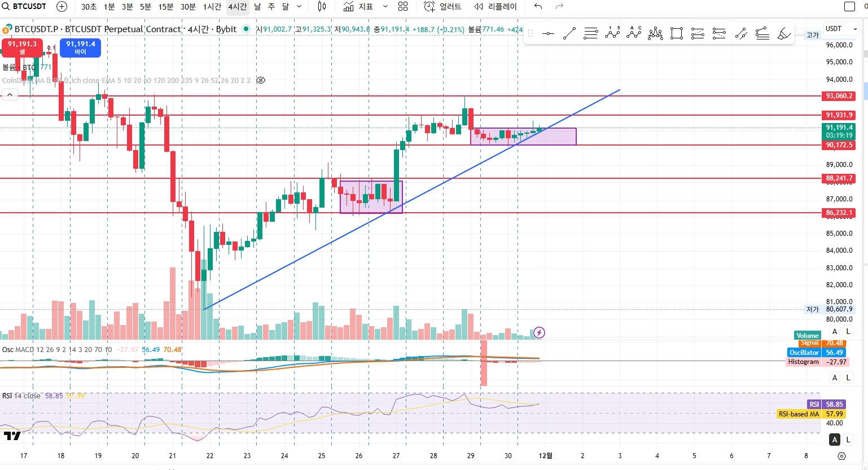Open symbol search for BTCUSDT
Viewport: 868px width, 470px height.
(x=24, y=7)
